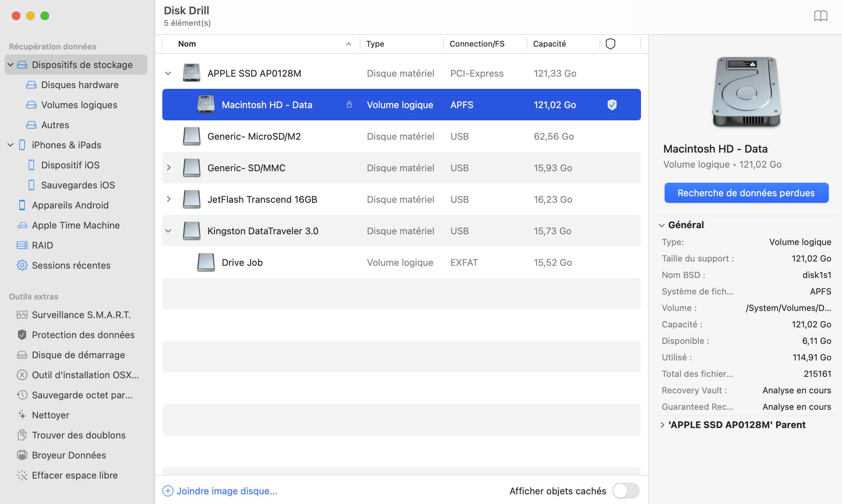Viewport: 842px width, 504px height.
Task: Click the 114,91 Go used value
Action: pyautogui.click(x=812, y=357)
